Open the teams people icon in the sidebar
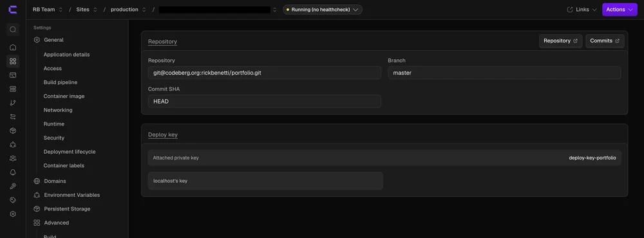This screenshot has height=238, width=644. coord(13,158)
